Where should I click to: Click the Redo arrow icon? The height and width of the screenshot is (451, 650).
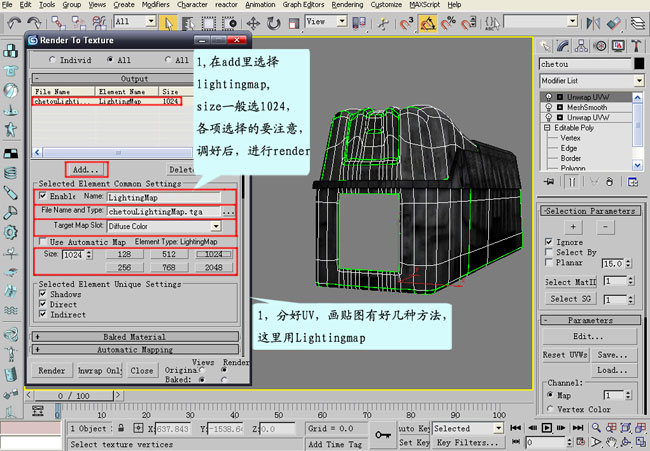[34, 23]
